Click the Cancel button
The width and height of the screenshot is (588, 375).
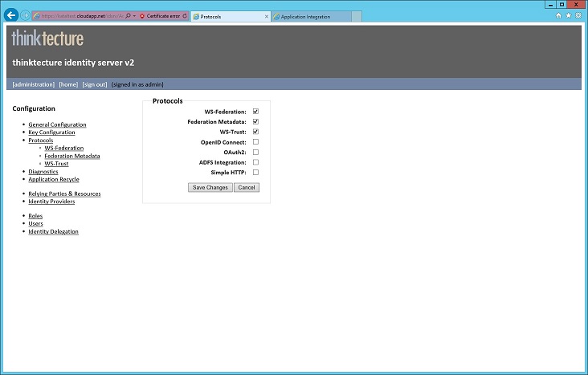pos(247,188)
